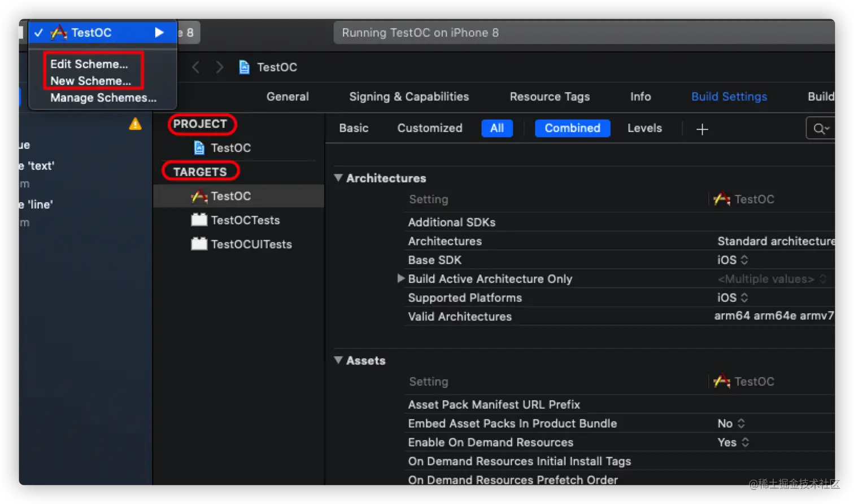Click Standard architectures value
Image resolution: width=854 pixels, height=504 pixels.
[x=775, y=241]
